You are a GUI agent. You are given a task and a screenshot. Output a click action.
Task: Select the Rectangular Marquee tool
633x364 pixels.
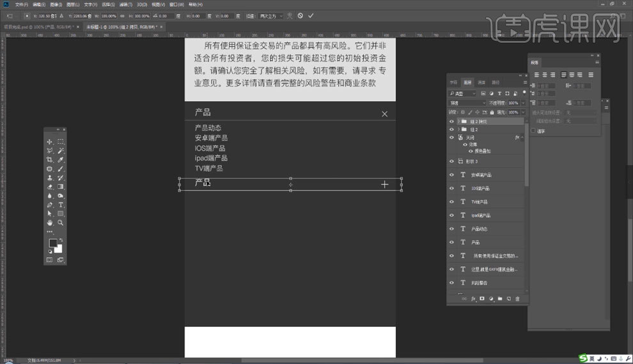pos(61,142)
